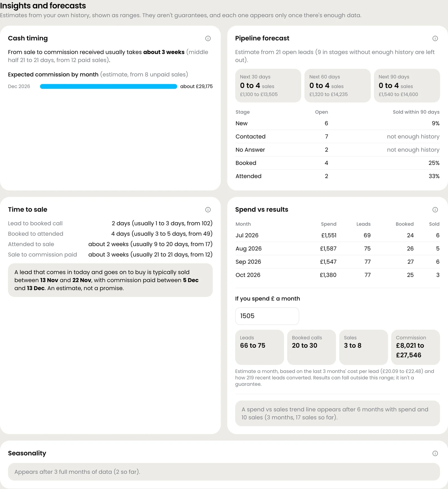The image size is (448, 489).
Task: Click the 'Attended to sale' label
Action: [x=31, y=244]
